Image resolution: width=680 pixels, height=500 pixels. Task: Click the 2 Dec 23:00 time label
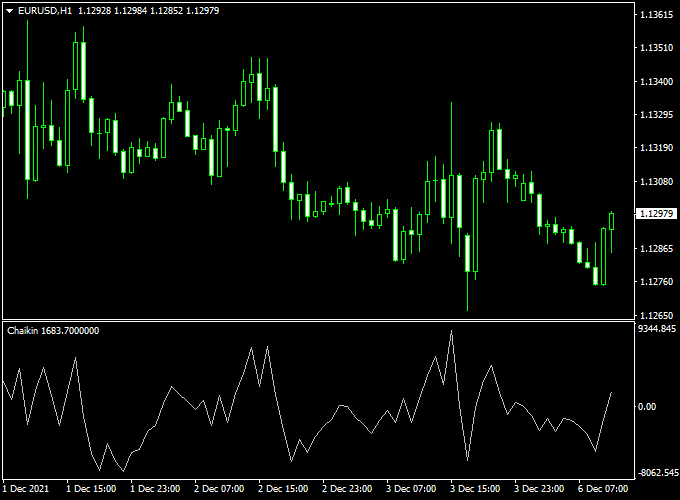click(347, 489)
